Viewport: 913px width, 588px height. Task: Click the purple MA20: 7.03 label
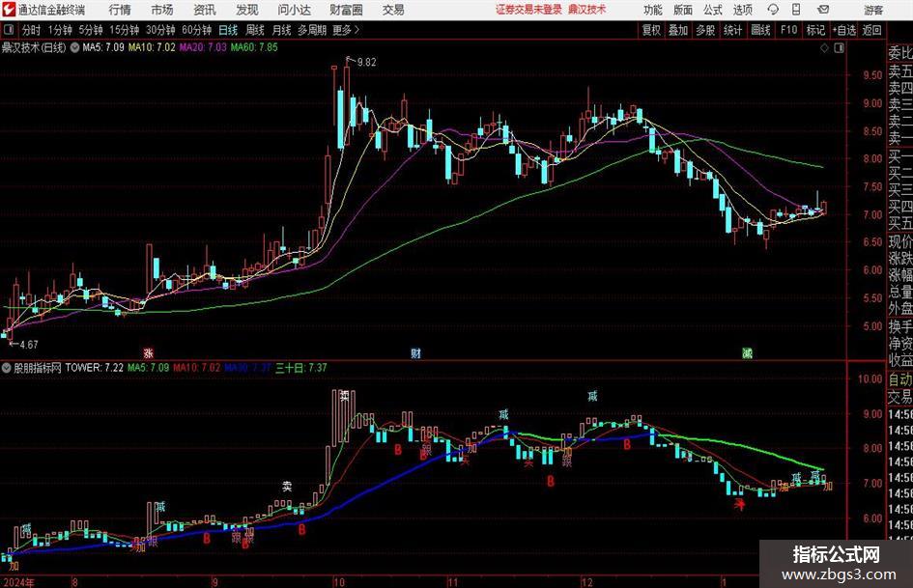point(203,47)
